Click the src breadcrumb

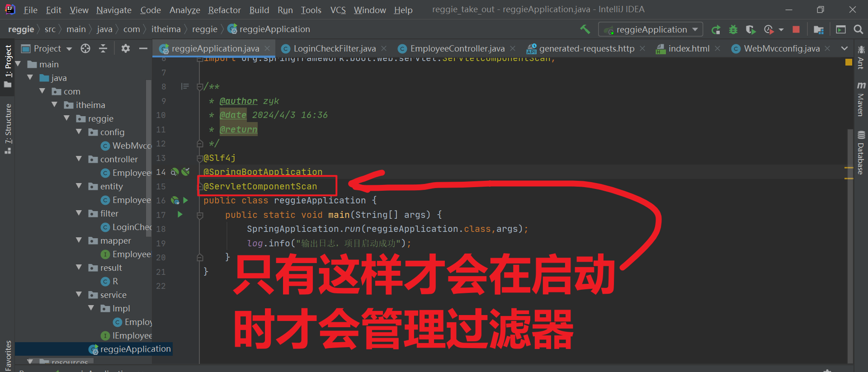click(x=50, y=29)
